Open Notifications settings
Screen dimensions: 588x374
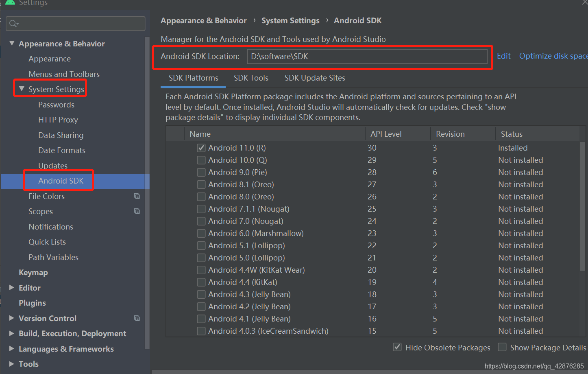[51, 227]
